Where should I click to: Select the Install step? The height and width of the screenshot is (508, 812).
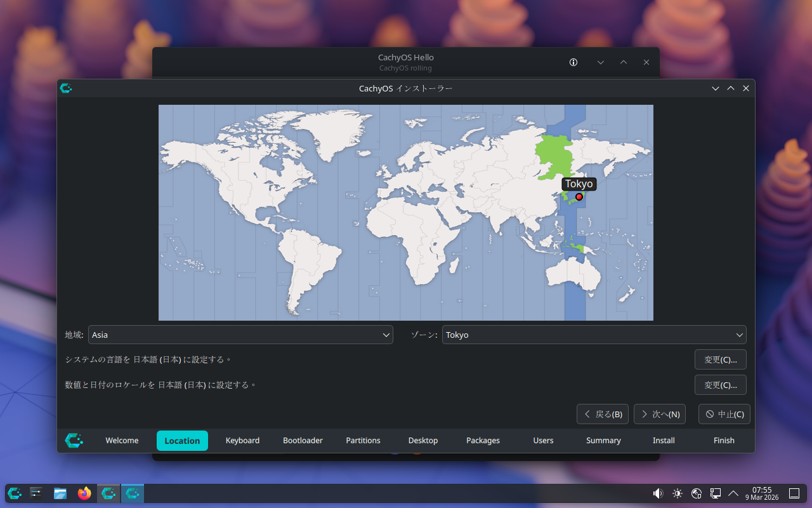click(x=664, y=441)
